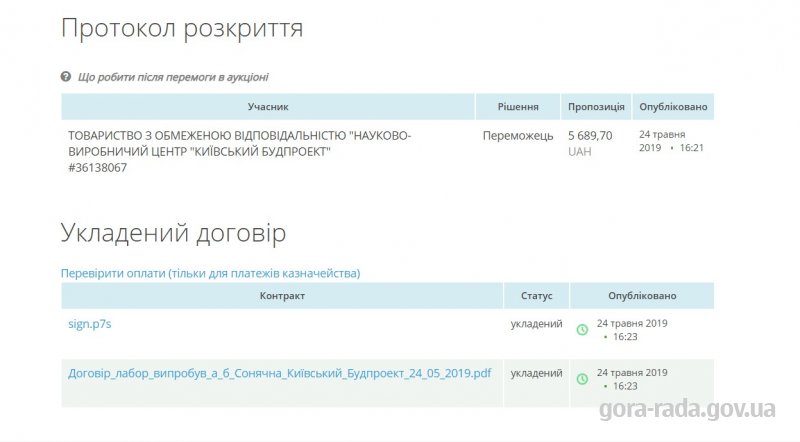Image resolution: width=800 pixels, height=442 pixels.
Task: Click the 'Учасник' column header
Action: [268, 107]
